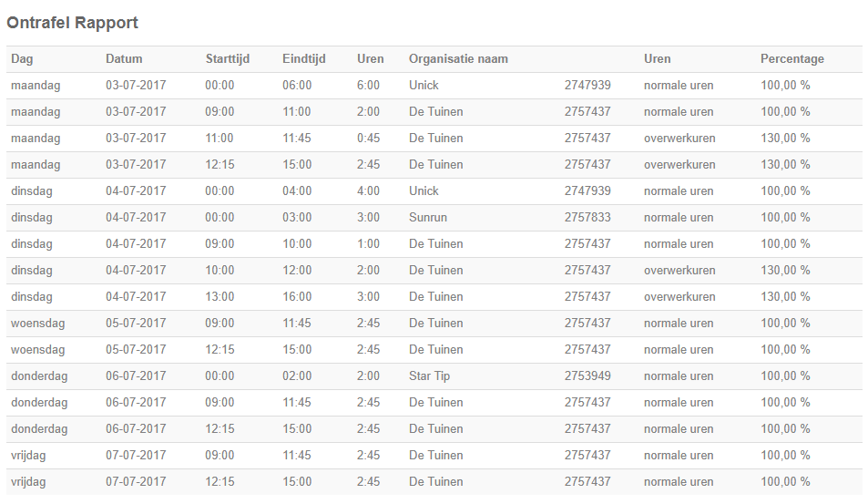Click 100,00 % in the Sunrun row
868x504 pixels.
click(x=785, y=218)
